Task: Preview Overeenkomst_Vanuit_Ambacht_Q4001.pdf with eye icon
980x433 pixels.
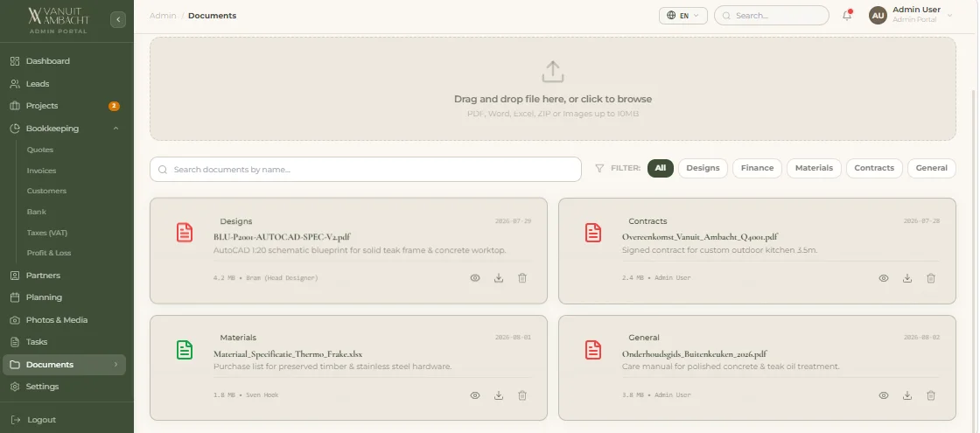Action: pyautogui.click(x=884, y=278)
